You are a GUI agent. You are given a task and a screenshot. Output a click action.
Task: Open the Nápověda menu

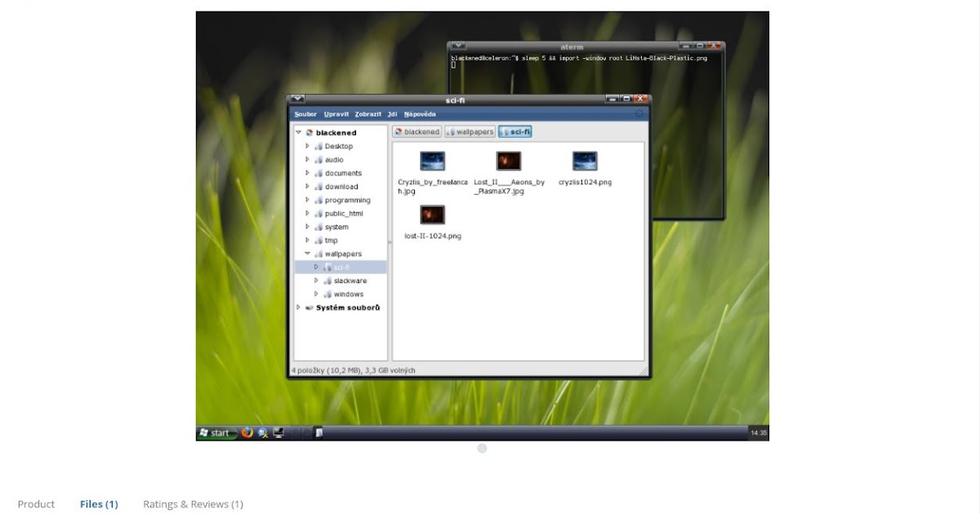coord(420,113)
